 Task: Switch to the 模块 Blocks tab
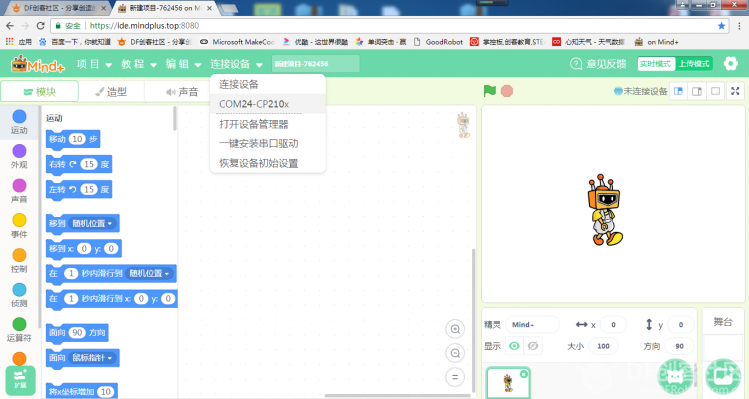(40, 91)
